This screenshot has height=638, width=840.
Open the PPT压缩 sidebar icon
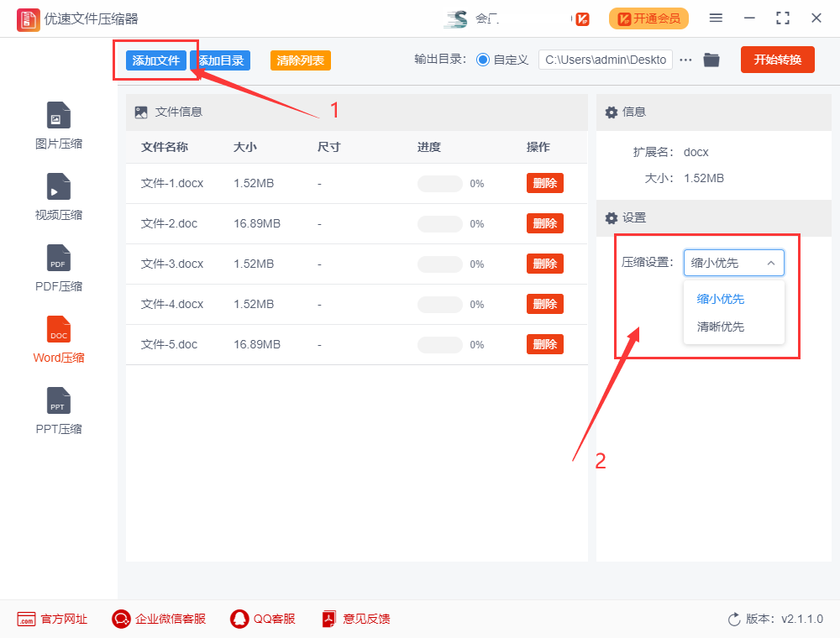(59, 400)
